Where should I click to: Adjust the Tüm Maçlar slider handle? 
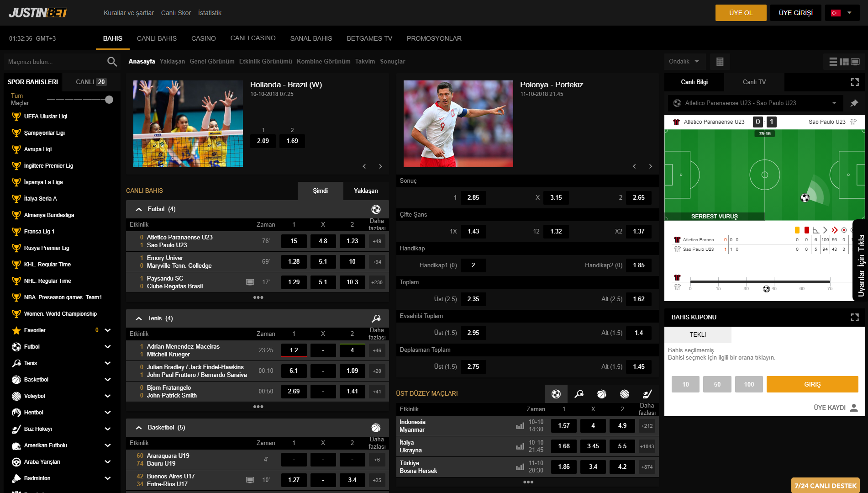pos(109,100)
